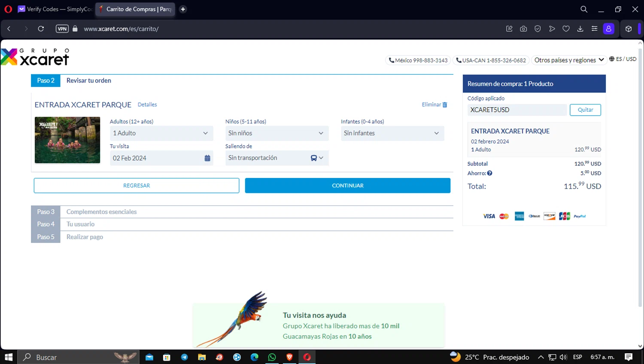The height and width of the screenshot is (364, 644).
Task: Toggle the VPN badge in address bar
Action: (x=62, y=29)
